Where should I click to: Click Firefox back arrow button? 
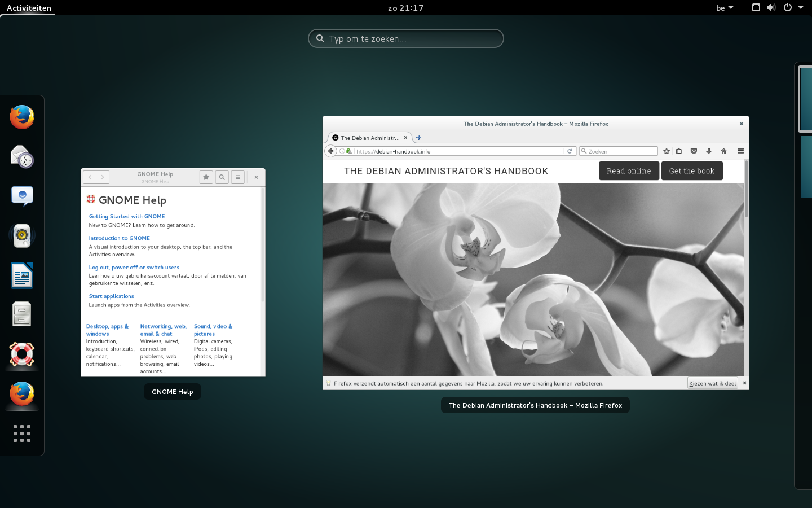point(331,151)
